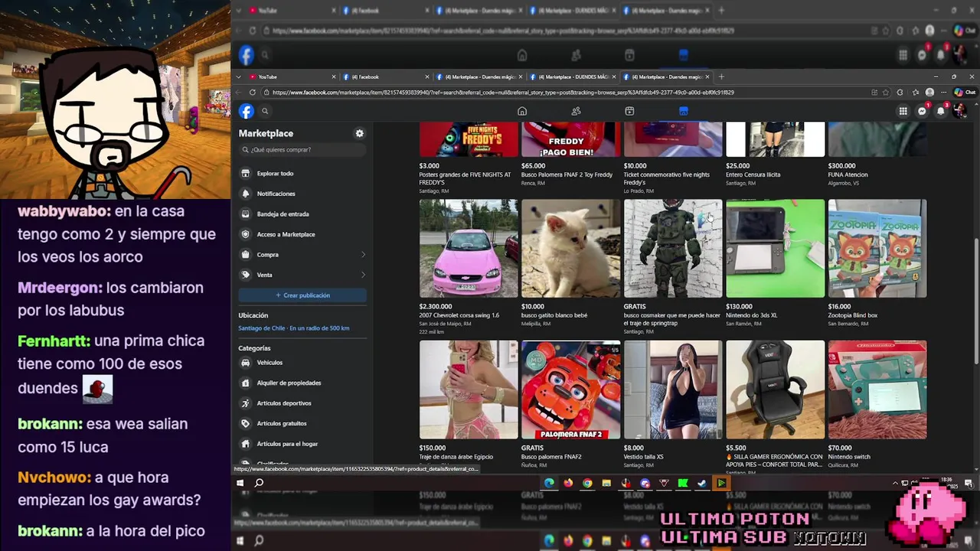Screen dimensions: 980x551
Task: Open Facebook menu grid icon in front window
Action: [903, 112]
